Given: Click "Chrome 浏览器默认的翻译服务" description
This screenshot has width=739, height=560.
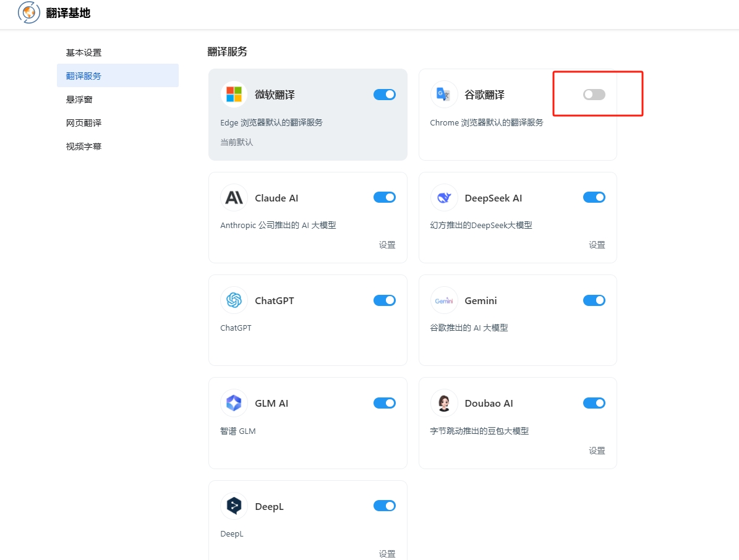Looking at the screenshot, I should 487,122.
